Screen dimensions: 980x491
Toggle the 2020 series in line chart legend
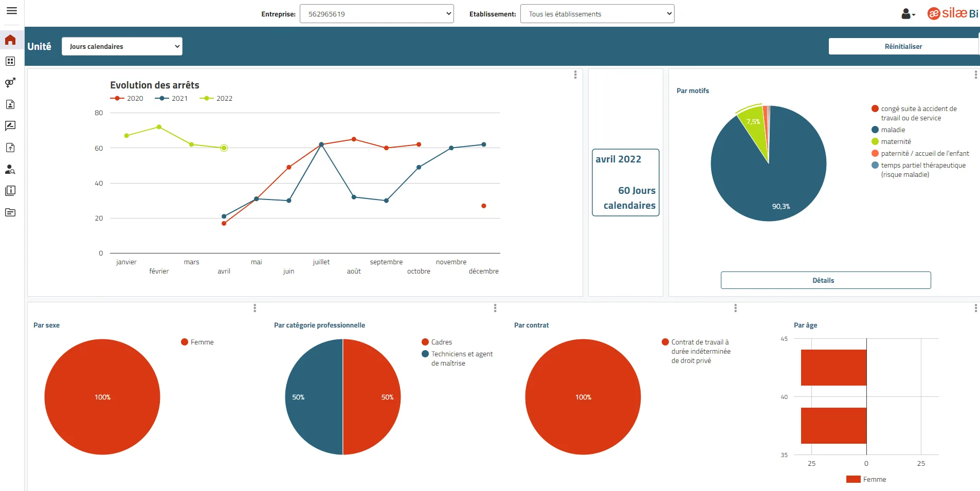coord(127,98)
